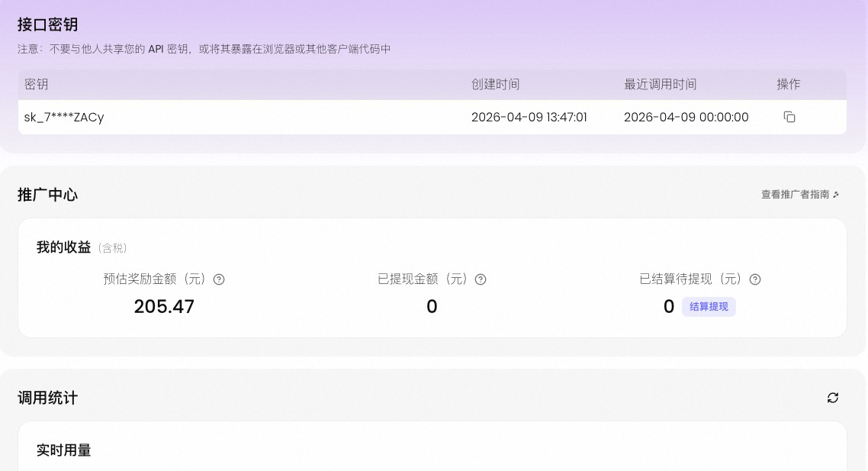Refresh the 调用统计 section
Viewport: 868px width, 471px height.
(833, 398)
